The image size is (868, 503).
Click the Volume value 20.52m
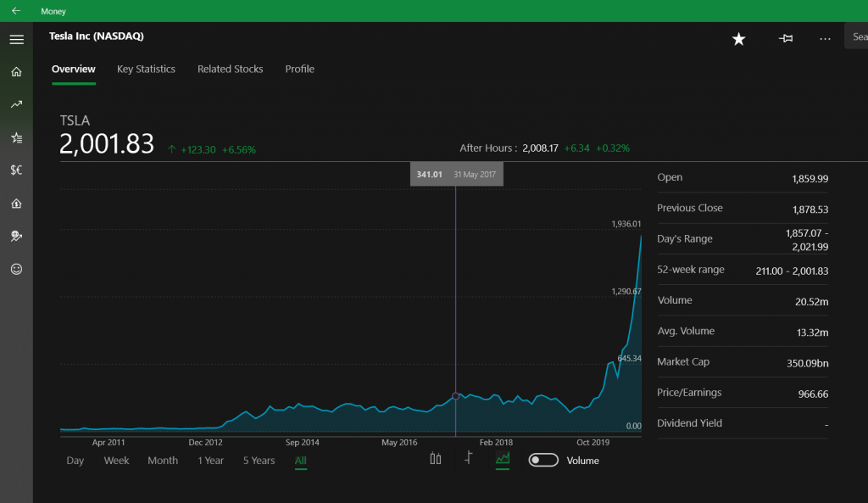click(811, 302)
